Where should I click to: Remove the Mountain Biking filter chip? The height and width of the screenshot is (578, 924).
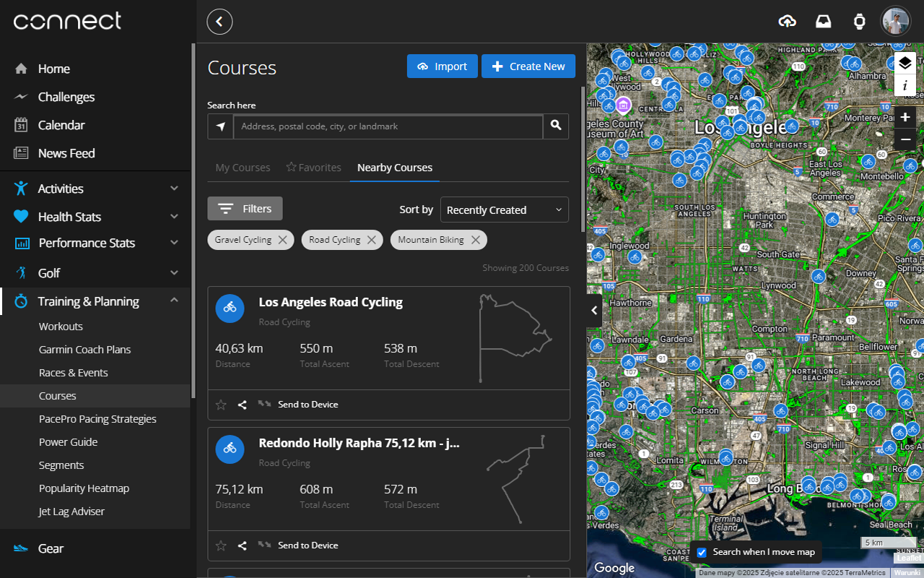[476, 240]
